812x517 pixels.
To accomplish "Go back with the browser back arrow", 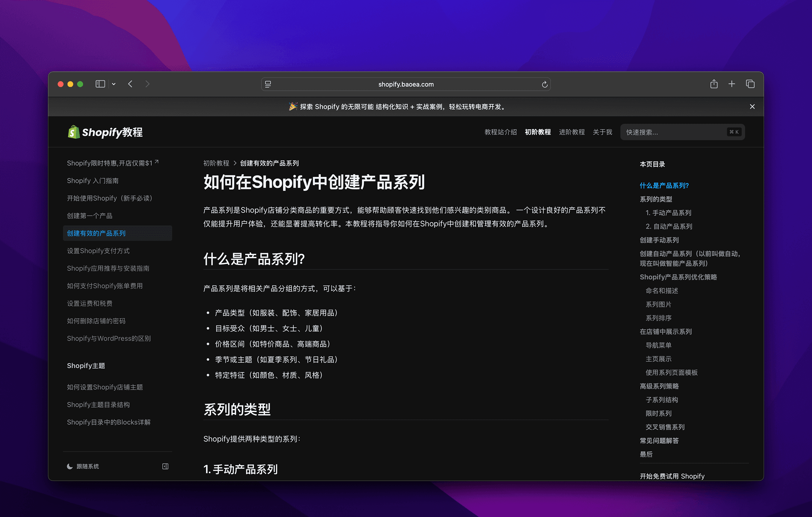I will 130,84.
